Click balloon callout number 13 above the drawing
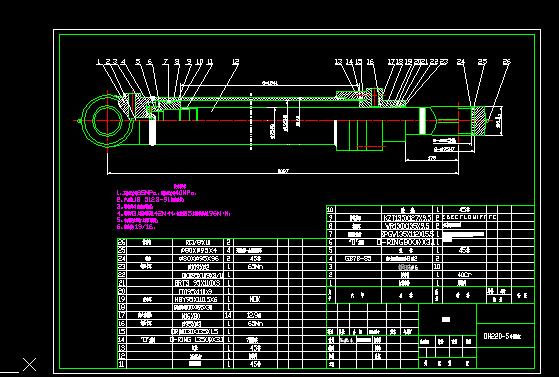This screenshot has width=559, height=377. tap(339, 62)
